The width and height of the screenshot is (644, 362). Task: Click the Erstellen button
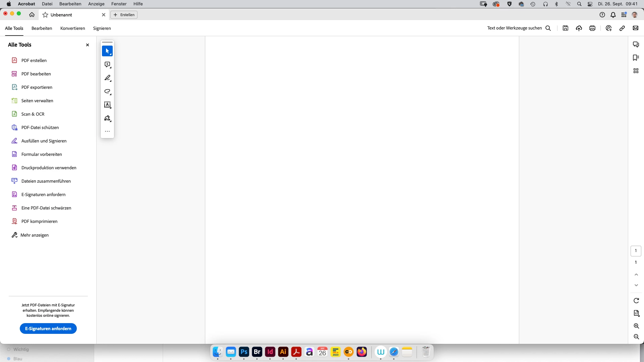point(124,15)
